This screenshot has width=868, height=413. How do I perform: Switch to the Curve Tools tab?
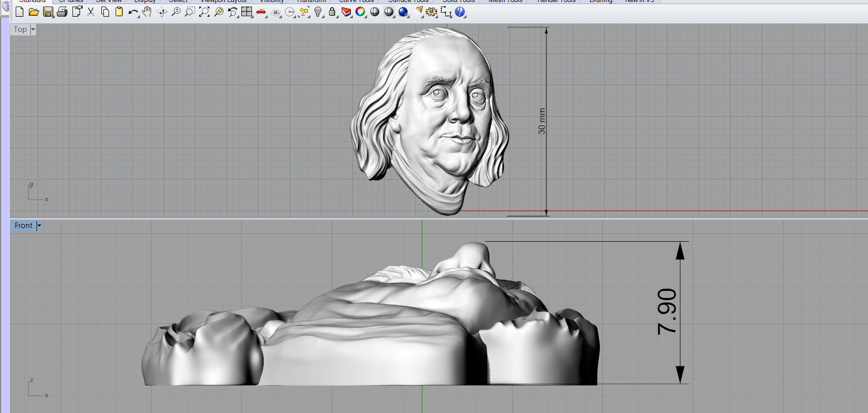(356, 2)
